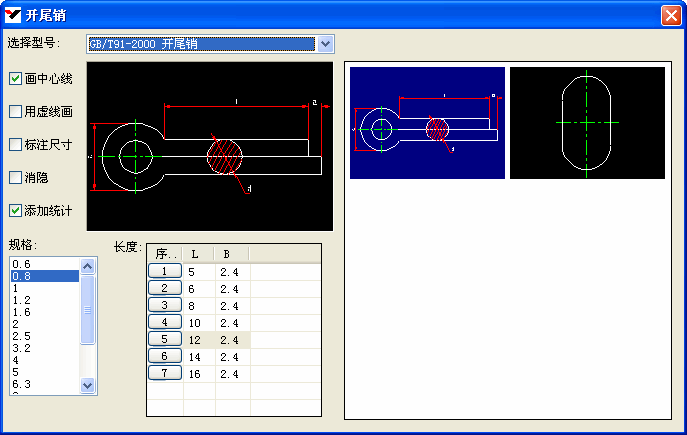
Task: Select the side view thumbnail of cotter pin
Action: [427, 123]
